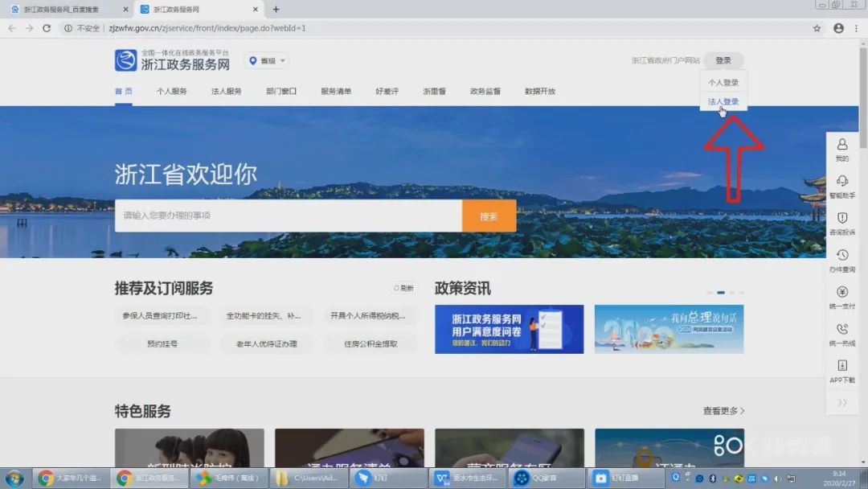Click the 不安全 site info icon
The height and width of the screenshot is (489, 868).
pyautogui.click(x=68, y=28)
